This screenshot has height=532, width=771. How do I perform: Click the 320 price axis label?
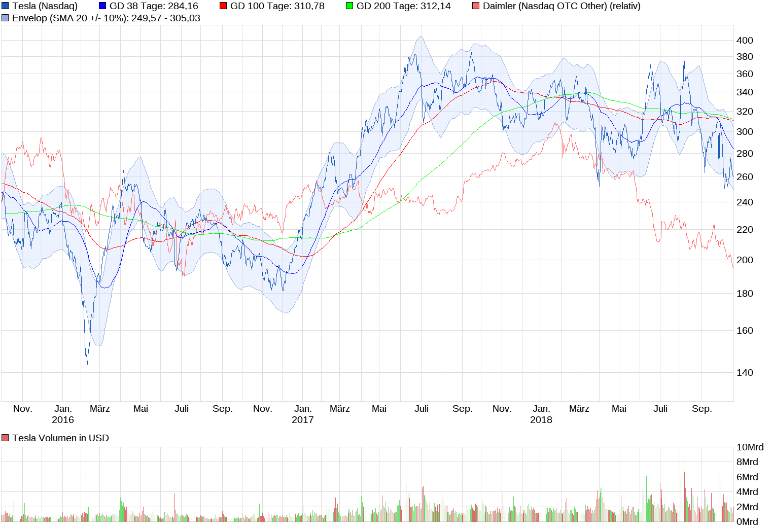[745, 112]
